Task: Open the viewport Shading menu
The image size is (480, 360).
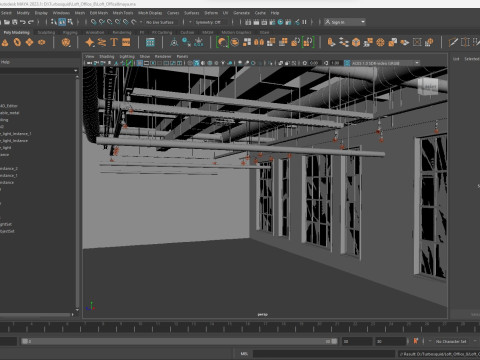Action: pyautogui.click(x=107, y=56)
